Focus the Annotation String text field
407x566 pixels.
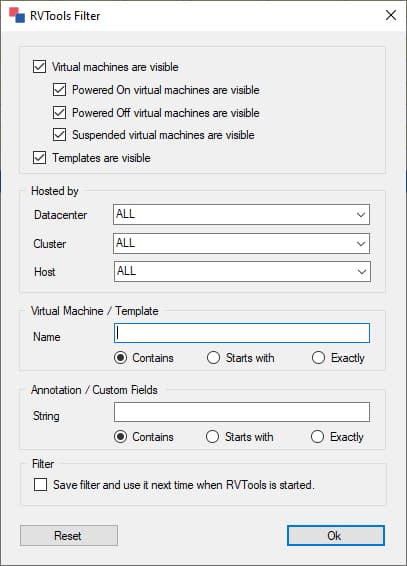click(x=242, y=412)
